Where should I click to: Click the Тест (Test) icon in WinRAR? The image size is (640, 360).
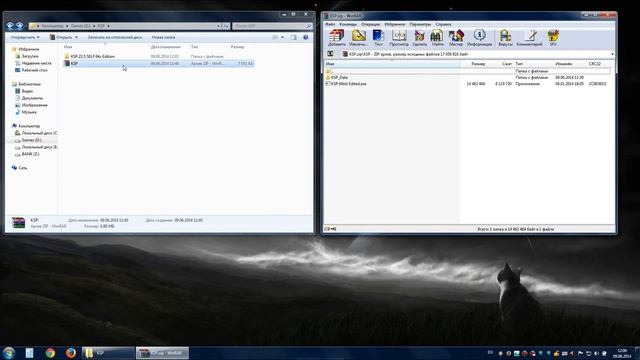[x=378, y=38]
